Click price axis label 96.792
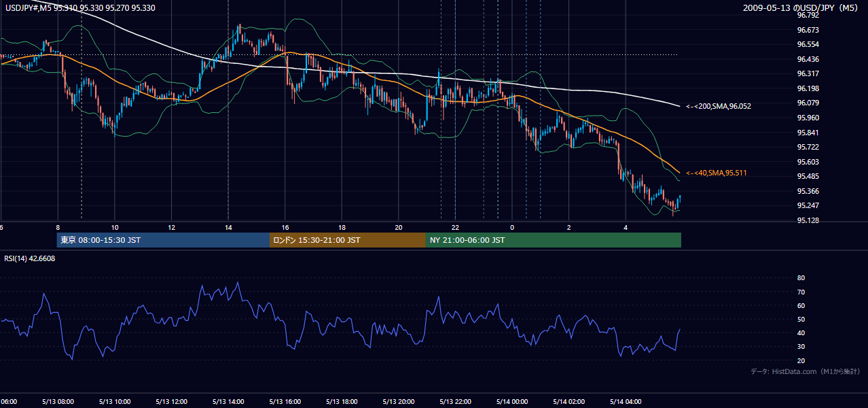The image size is (868, 408). [808, 15]
